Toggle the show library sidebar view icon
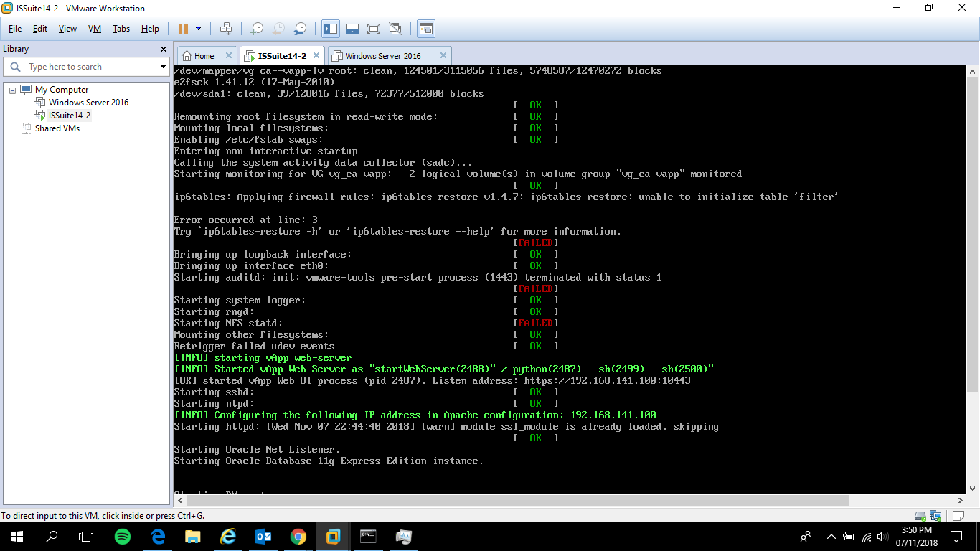The image size is (980, 551). point(331,29)
